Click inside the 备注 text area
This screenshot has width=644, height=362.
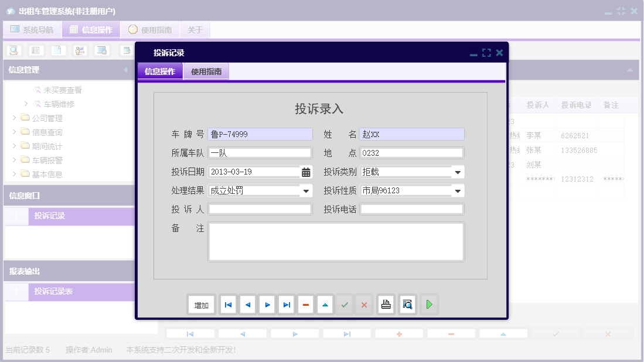[x=336, y=240]
